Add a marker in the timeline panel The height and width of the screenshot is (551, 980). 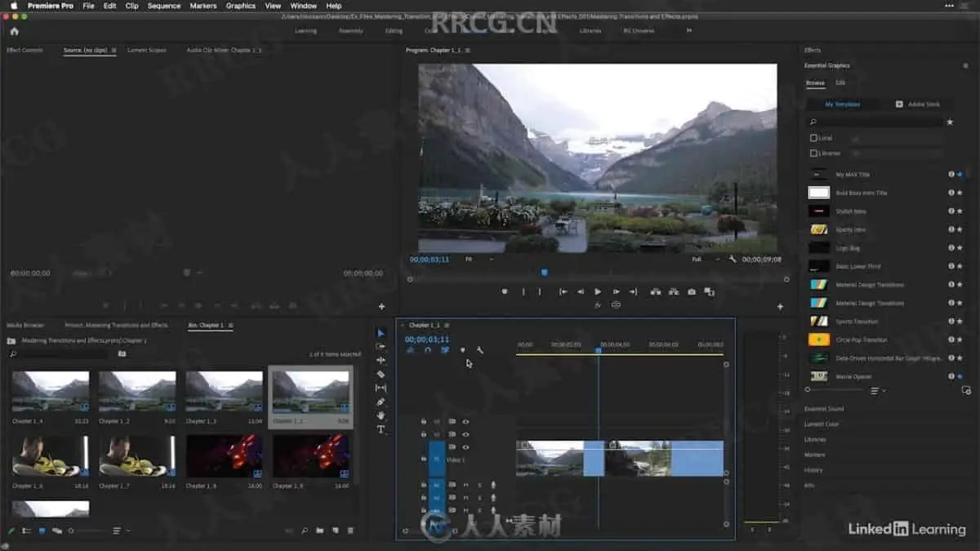[462, 350]
